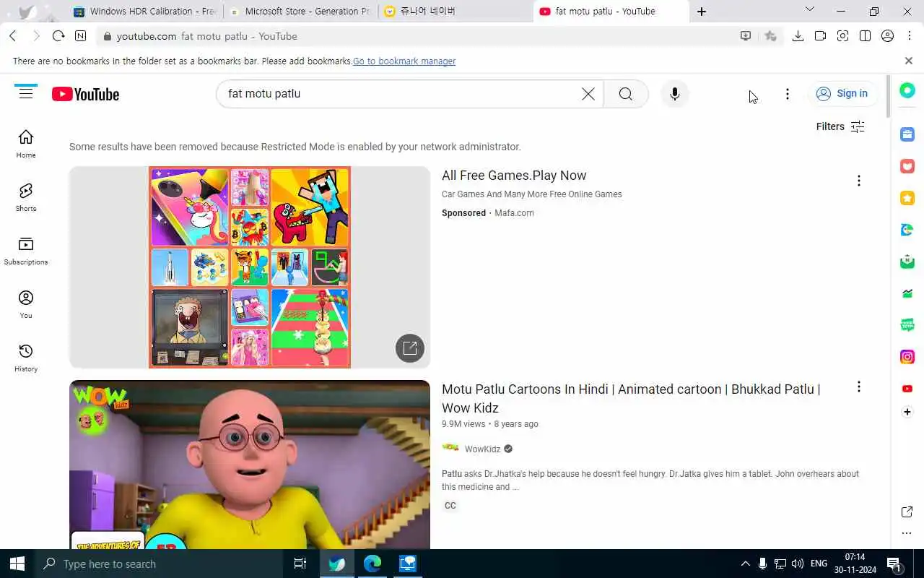Screen dimensions: 924x578
Task: Open the YouTube sidebar panel icon
Action: coord(907,389)
